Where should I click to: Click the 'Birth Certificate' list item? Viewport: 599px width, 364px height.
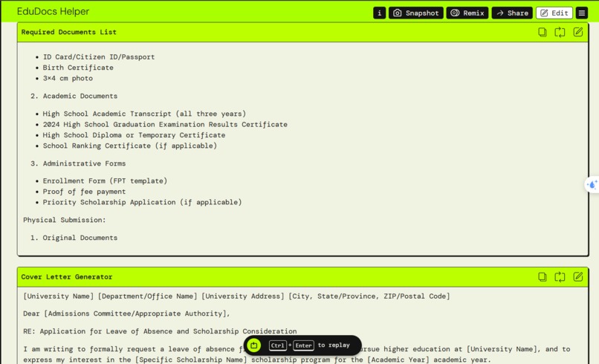[78, 68]
